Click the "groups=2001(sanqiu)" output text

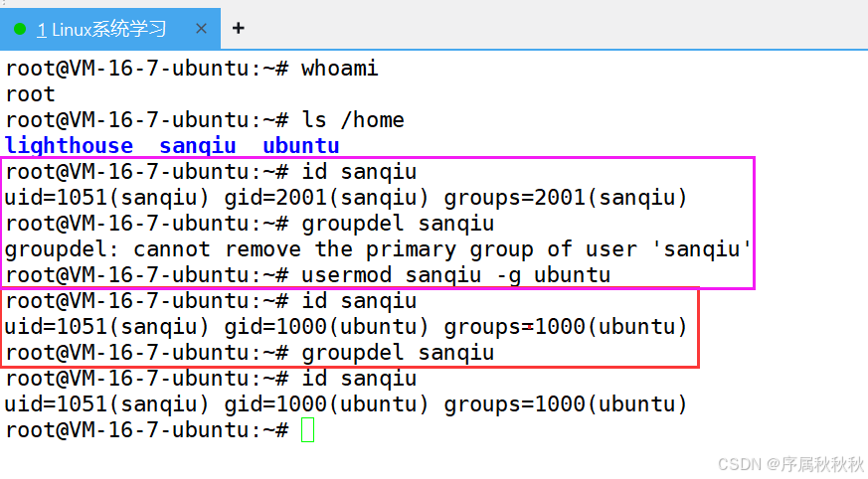(x=565, y=198)
